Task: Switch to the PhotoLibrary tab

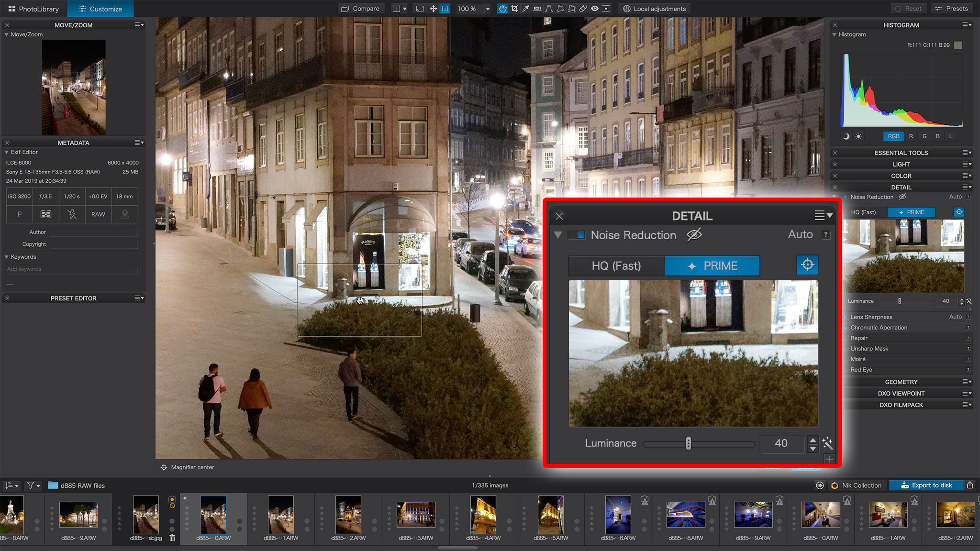Action: pos(33,9)
